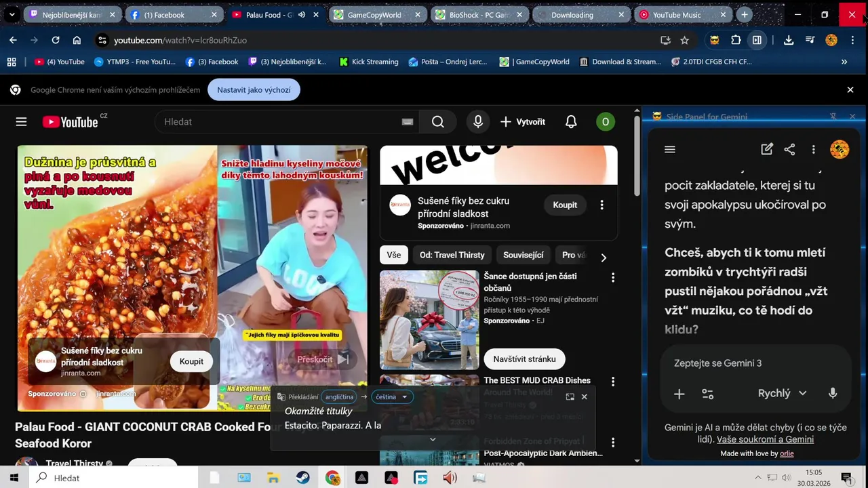Open Gemini three-dot options menu
Screen dimensions: 868x488
click(813, 149)
